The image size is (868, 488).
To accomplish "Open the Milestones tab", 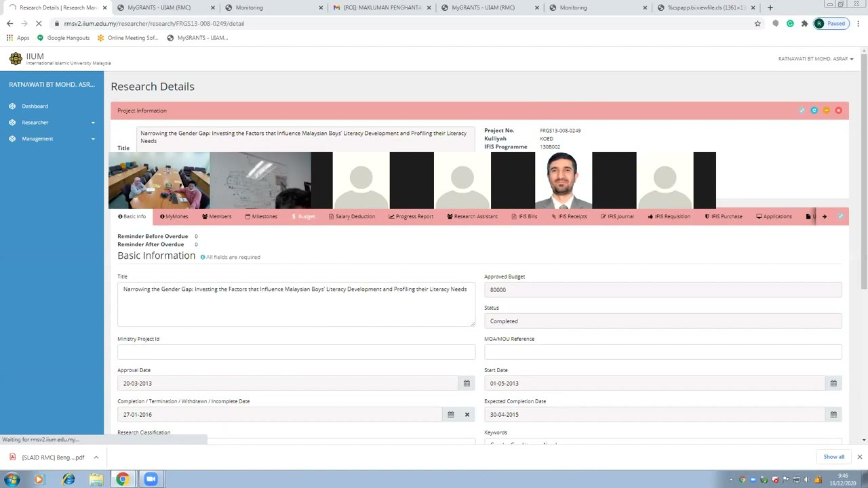I will (x=261, y=217).
